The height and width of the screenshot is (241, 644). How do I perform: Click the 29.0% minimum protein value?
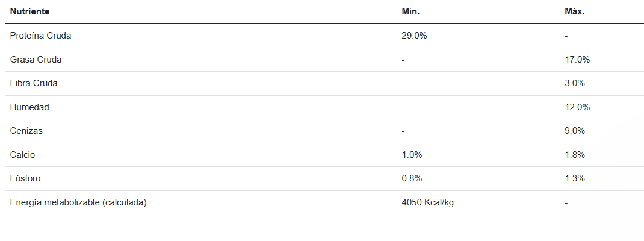pos(414,36)
